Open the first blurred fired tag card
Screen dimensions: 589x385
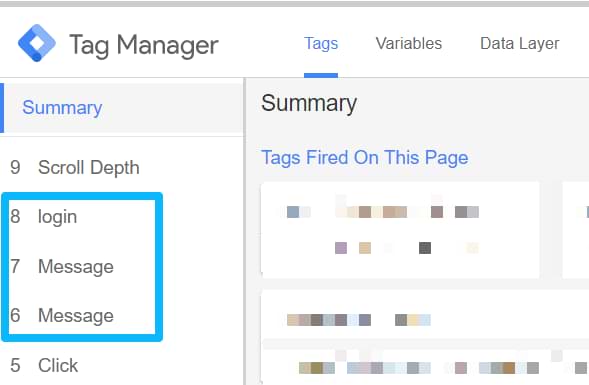pyautogui.click(x=400, y=230)
